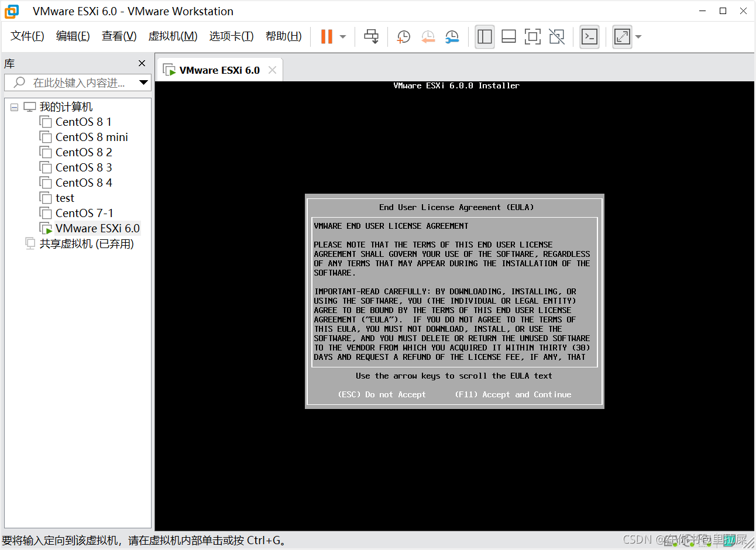Open the console view icon
Image resolution: width=756 pixels, height=550 pixels.
[589, 37]
